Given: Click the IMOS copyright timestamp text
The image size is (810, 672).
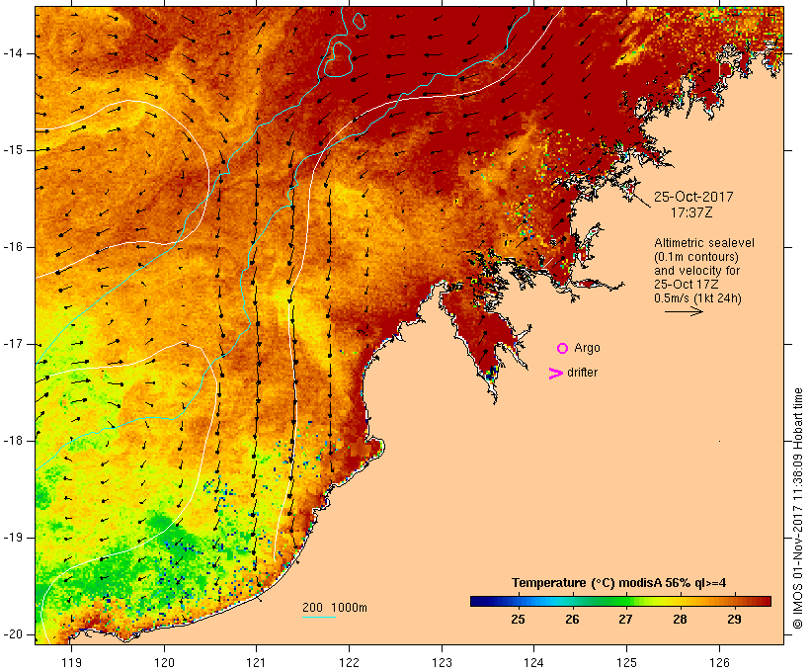Looking at the screenshot, I should pyautogui.click(x=797, y=509).
